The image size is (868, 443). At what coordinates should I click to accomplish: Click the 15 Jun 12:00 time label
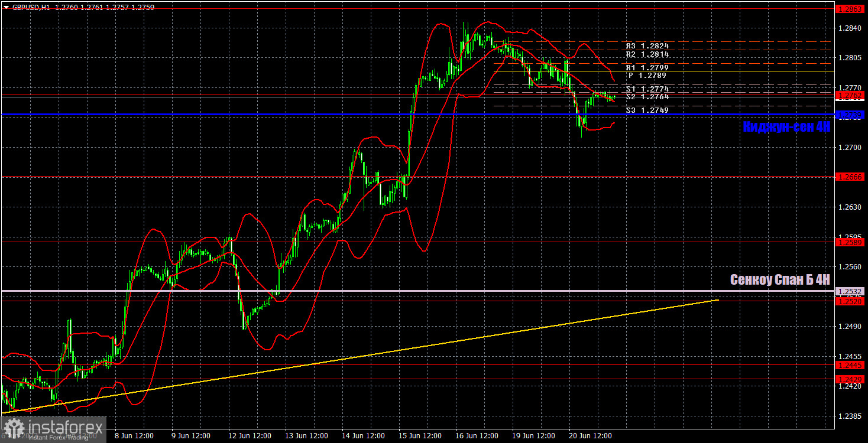tap(420, 436)
